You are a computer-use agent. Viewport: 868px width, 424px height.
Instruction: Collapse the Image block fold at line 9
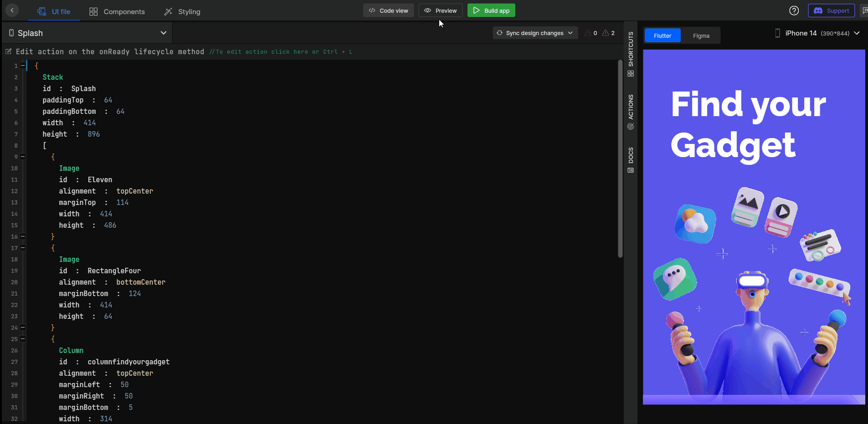[x=23, y=156]
